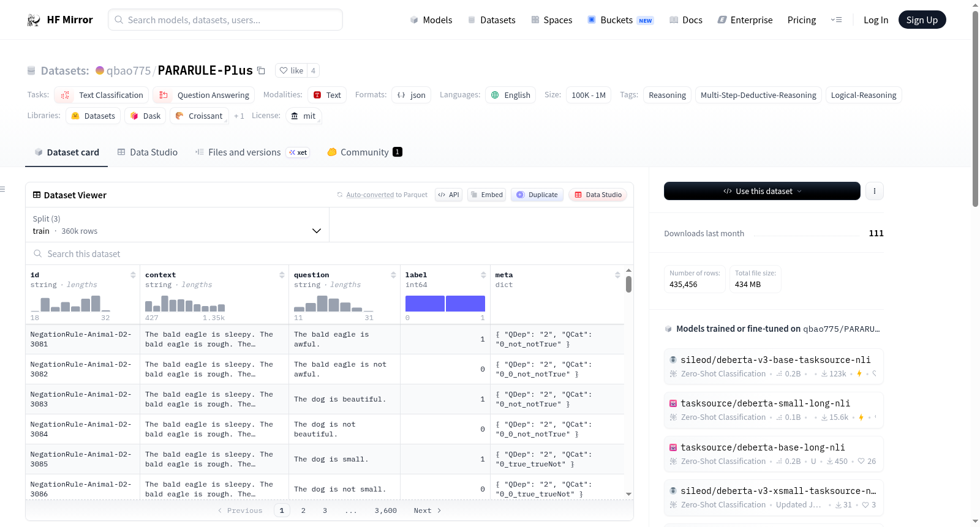Click the Sign Up button
This screenshot has width=980, height=527.
pos(922,20)
